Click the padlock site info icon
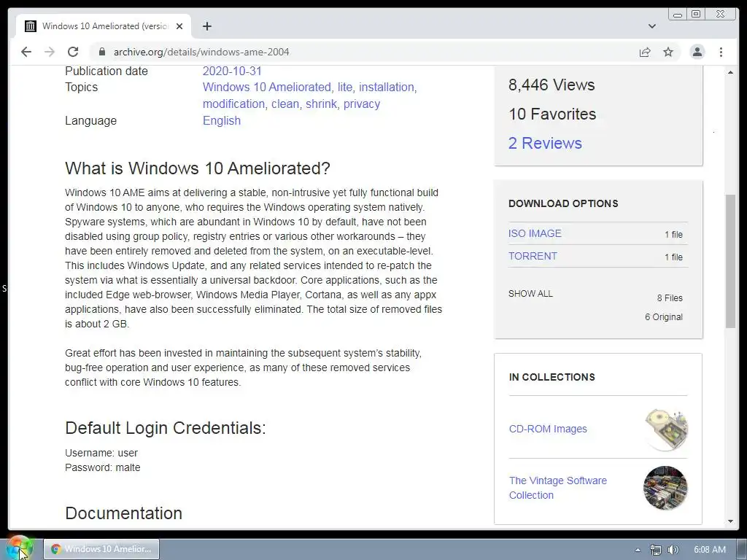The image size is (747, 560). (101, 52)
